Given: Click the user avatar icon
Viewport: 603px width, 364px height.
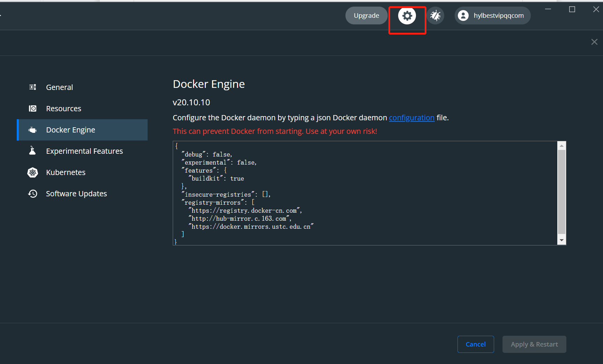Looking at the screenshot, I should [463, 16].
